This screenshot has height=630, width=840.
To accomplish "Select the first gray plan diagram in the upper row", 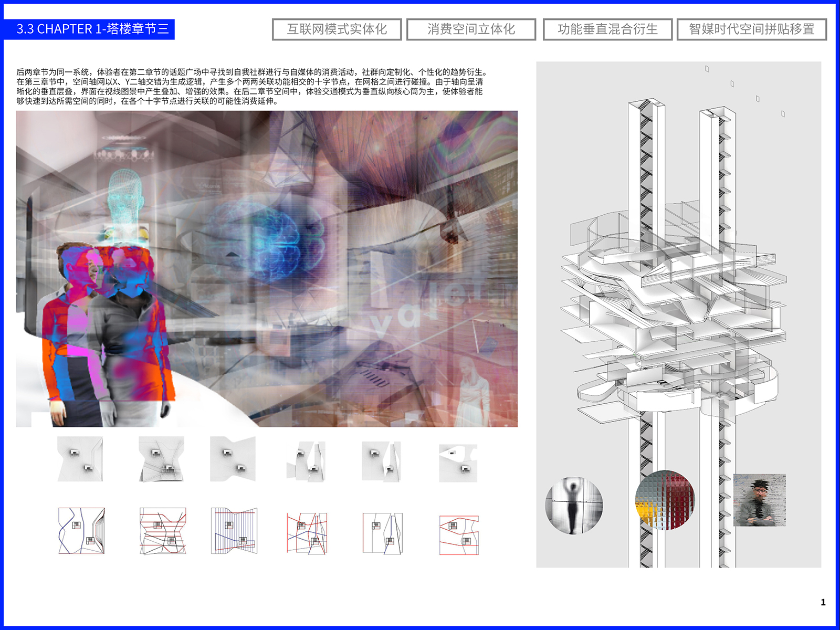I will click(x=80, y=459).
